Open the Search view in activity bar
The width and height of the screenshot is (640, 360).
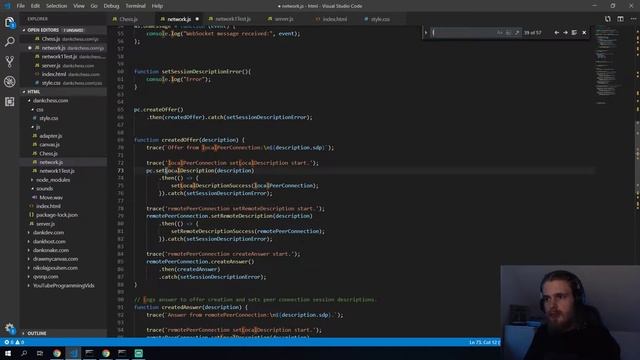point(9,42)
